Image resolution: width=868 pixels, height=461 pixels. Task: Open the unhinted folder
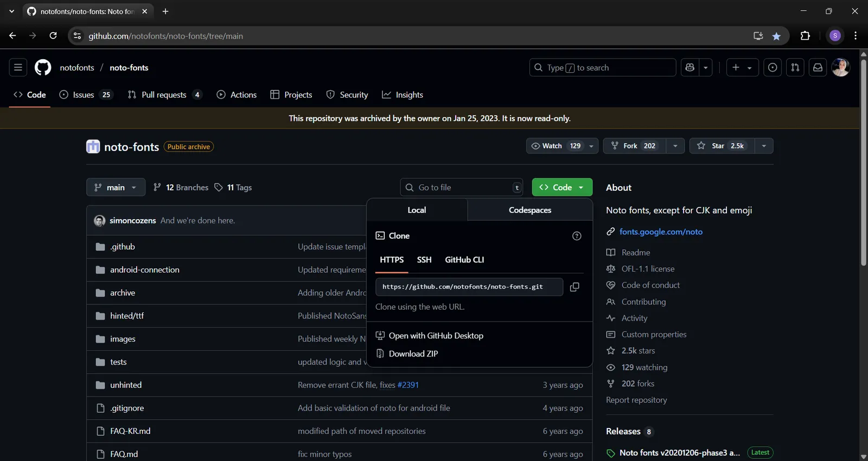click(x=126, y=385)
